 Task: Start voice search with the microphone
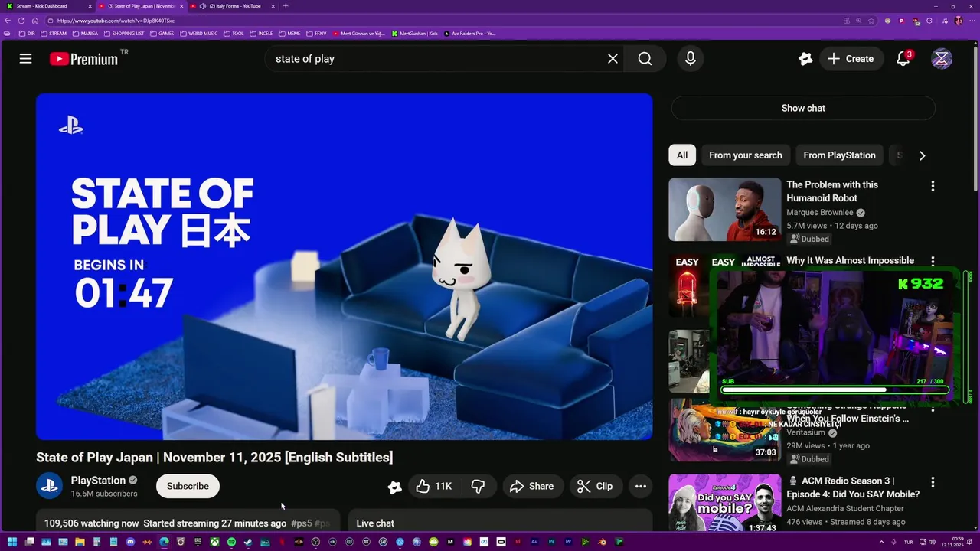[x=691, y=59]
